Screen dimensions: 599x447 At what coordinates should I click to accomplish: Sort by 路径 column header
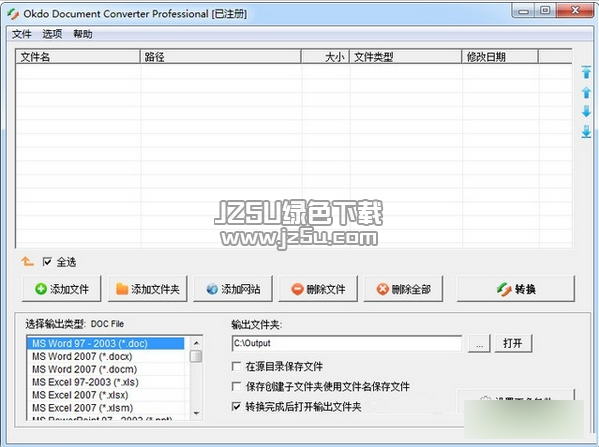coord(221,57)
